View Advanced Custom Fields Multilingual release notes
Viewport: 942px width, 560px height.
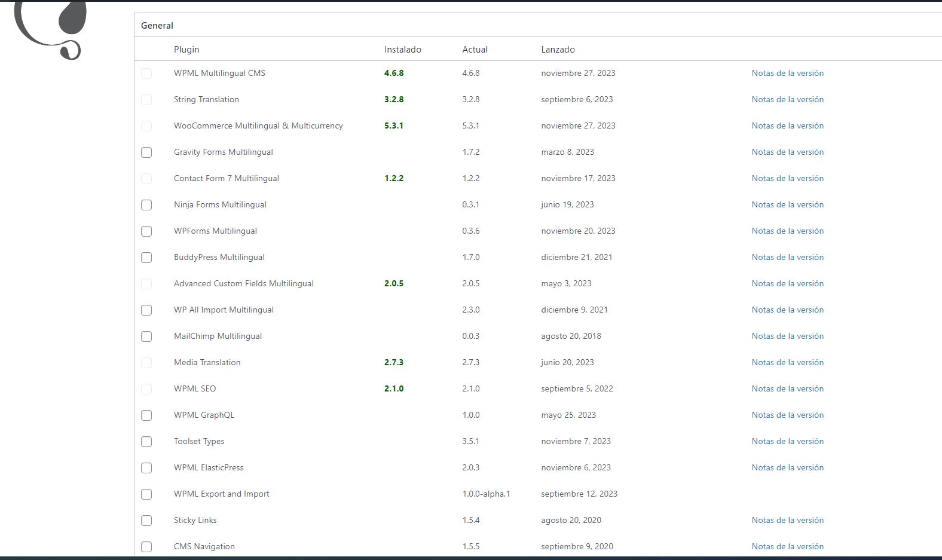pos(788,283)
